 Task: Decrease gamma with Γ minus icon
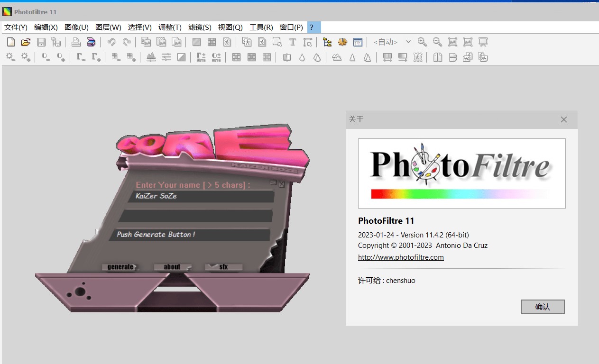(x=81, y=57)
